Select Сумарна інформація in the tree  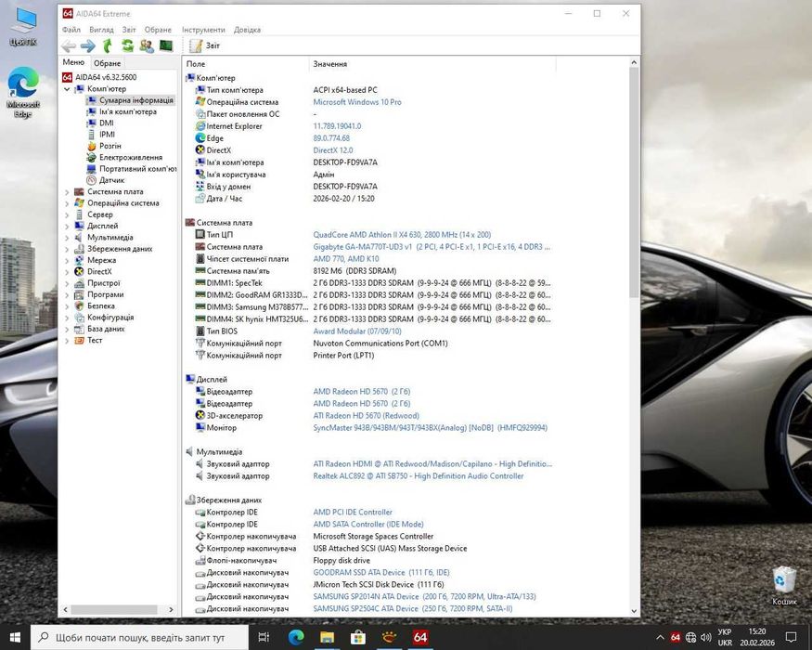coord(136,100)
